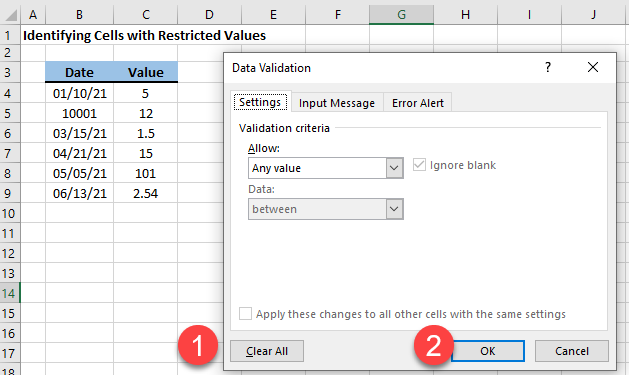Open the Allow dropdown arrow
This screenshot has height=375, width=629.
(x=394, y=168)
